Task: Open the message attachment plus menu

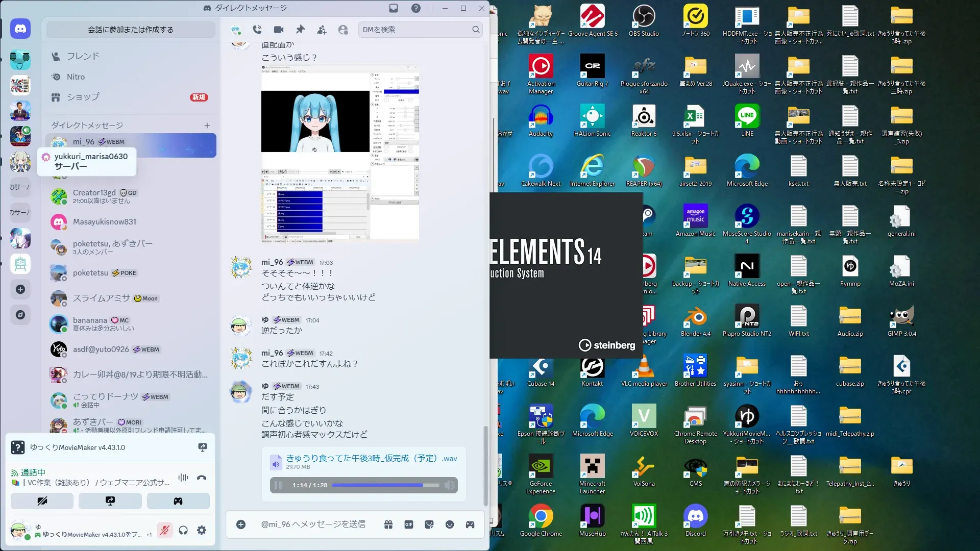Action: pyautogui.click(x=241, y=524)
